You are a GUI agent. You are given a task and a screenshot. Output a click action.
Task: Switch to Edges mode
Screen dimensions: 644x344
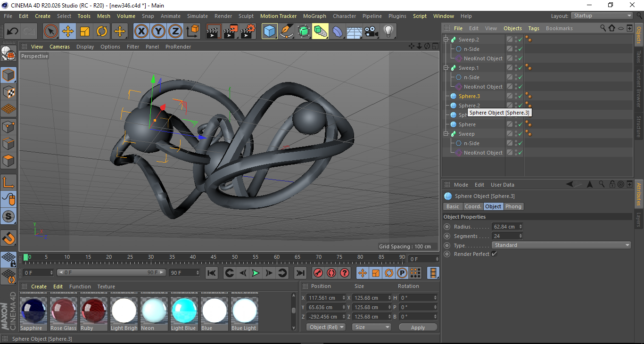pos(8,144)
